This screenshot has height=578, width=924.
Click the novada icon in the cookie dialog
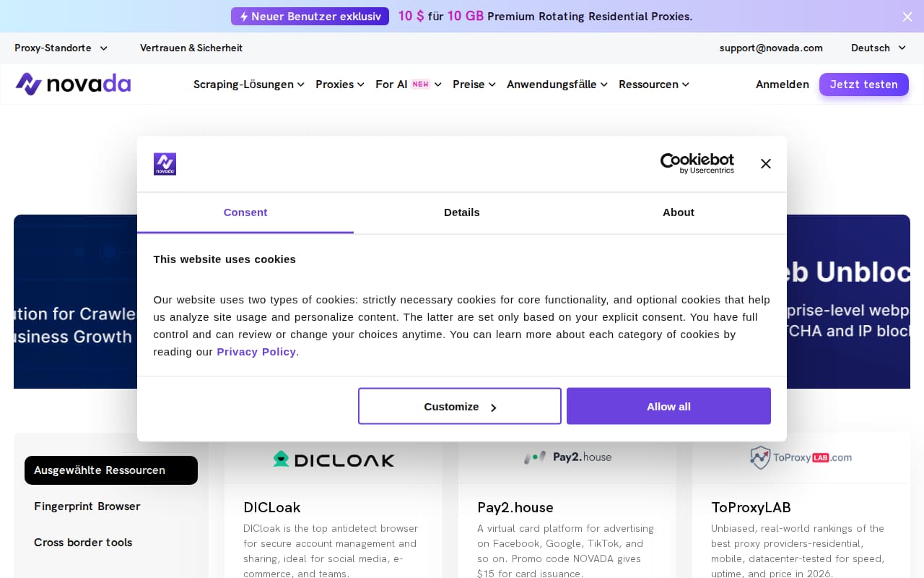point(165,164)
